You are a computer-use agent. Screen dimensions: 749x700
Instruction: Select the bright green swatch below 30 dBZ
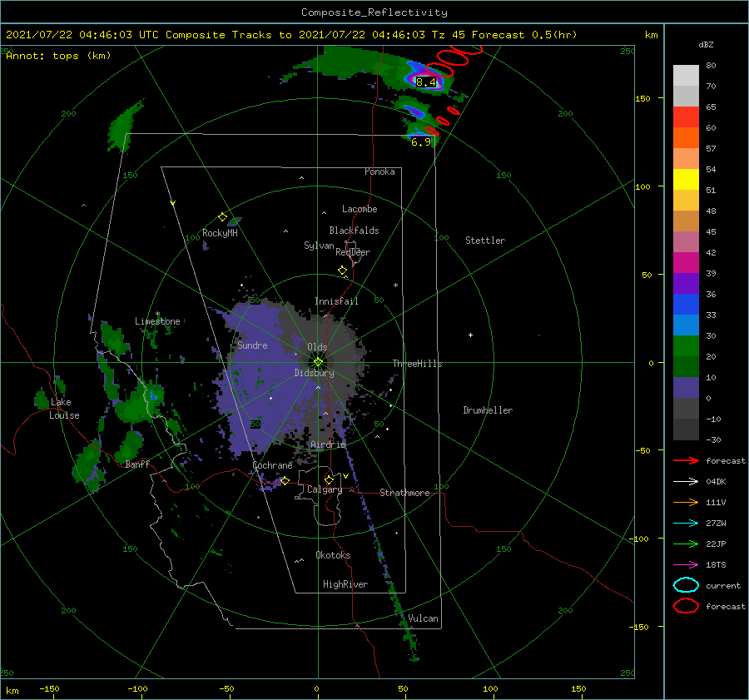pos(686,346)
